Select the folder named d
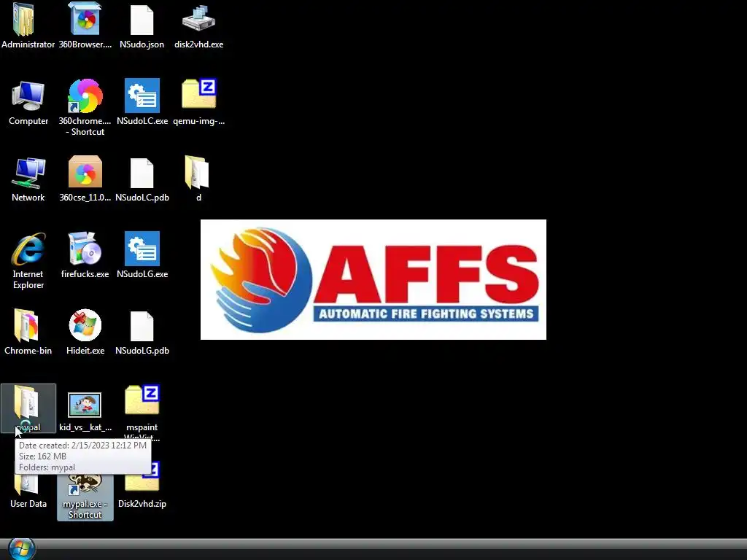The height and width of the screenshot is (560, 747). [197, 172]
